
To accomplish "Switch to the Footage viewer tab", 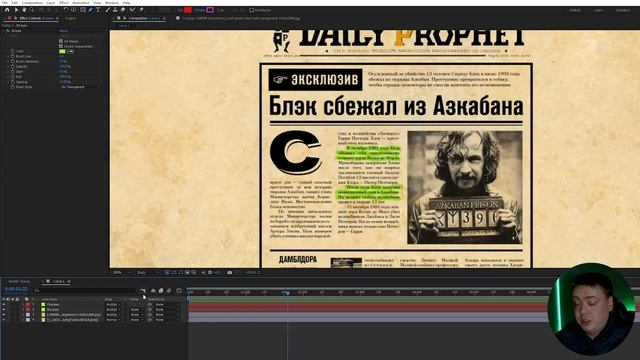I will (x=240, y=18).
